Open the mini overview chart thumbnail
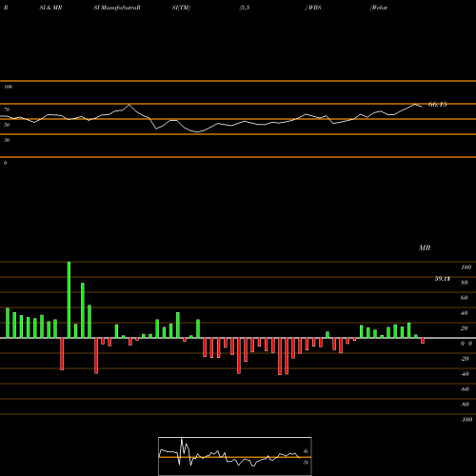Image resolution: width=476 pixels, height=476 pixels. (235, 456)
